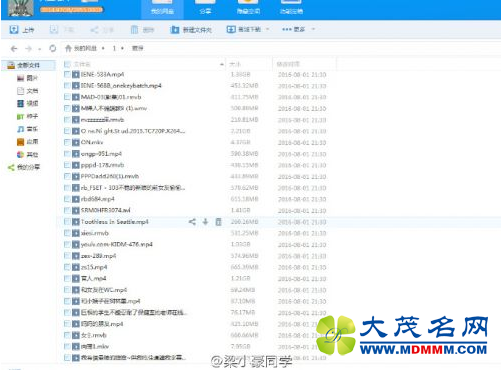Switch to the Share tab at top
The width and height of the screenshot is (501, 370).
[x=205, y=9]
